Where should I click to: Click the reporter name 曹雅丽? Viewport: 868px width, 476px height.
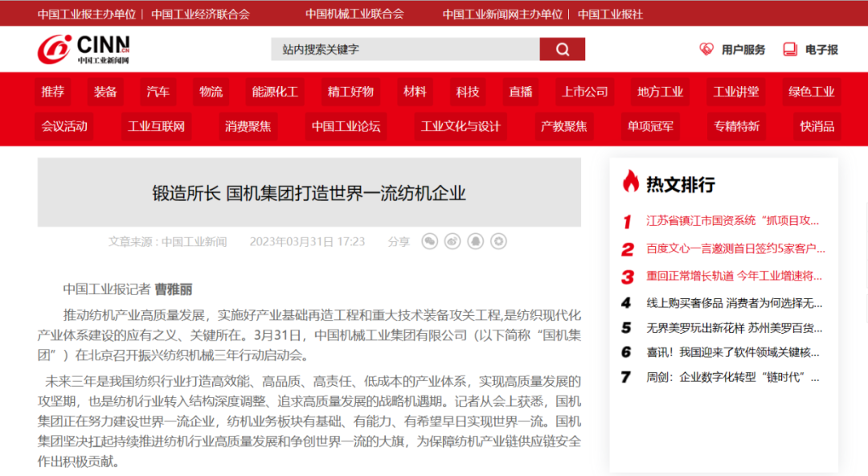point(174,289)
